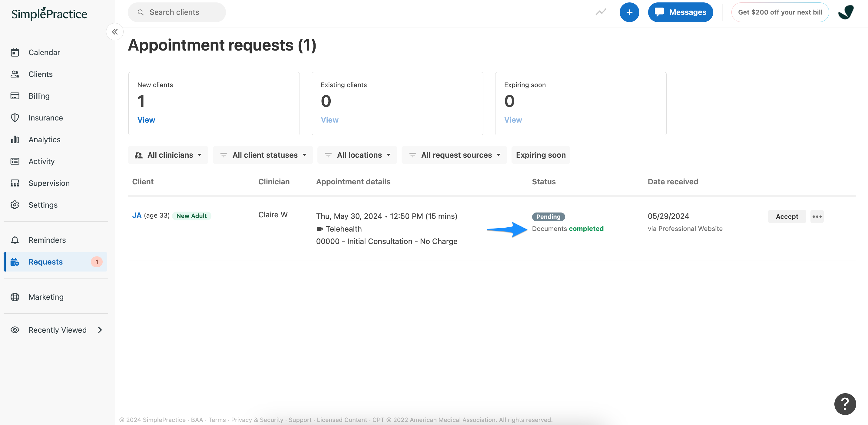The image size is (868, 425).
Task: Click the Requests calendar-plus icon
Action: [x=15, y=262]
